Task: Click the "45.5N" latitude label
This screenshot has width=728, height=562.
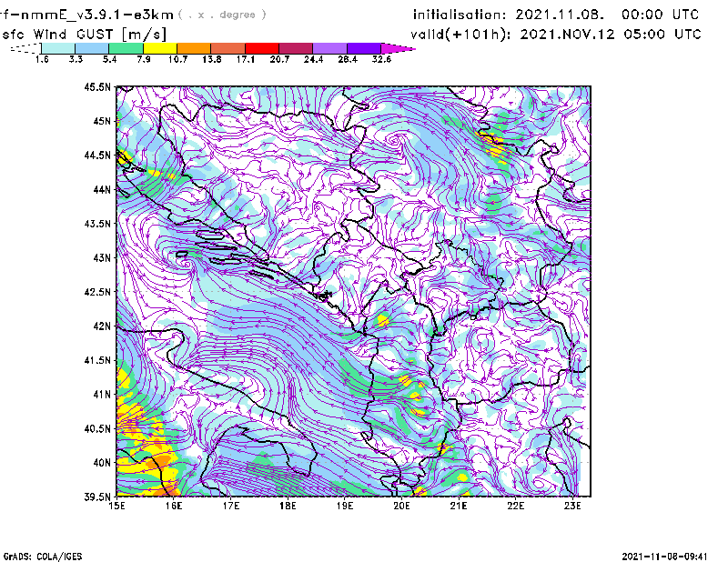Action: click(97, 86)
